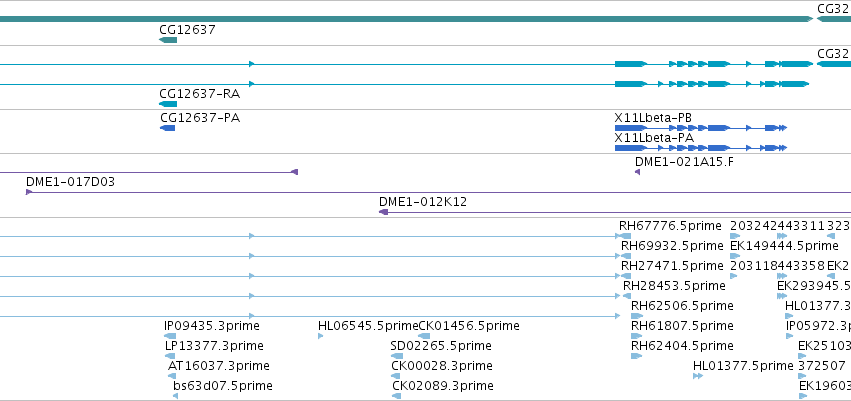Click the RH62506.5prime label

(682, 305)
